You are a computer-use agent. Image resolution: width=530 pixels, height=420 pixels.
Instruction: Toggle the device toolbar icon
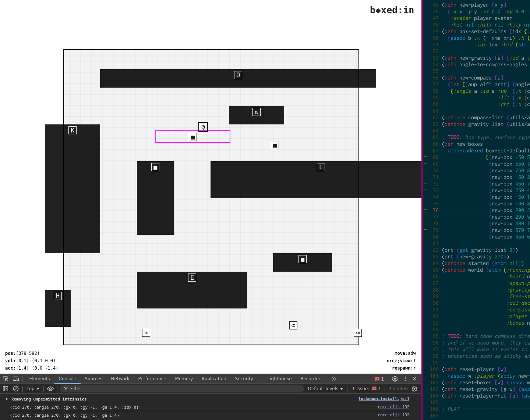(16, 379)
